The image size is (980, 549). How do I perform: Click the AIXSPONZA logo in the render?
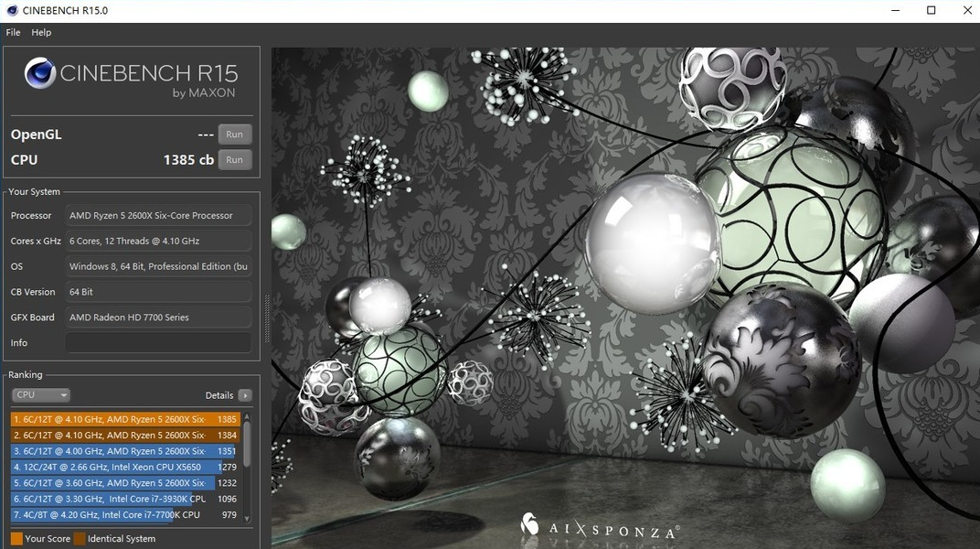[599, 527]
